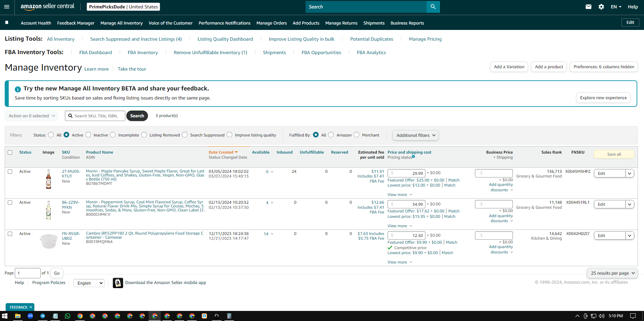
Task: Check the 2T-MU0S-KTU1 row checkbox
Action: (x=10, y=171)
